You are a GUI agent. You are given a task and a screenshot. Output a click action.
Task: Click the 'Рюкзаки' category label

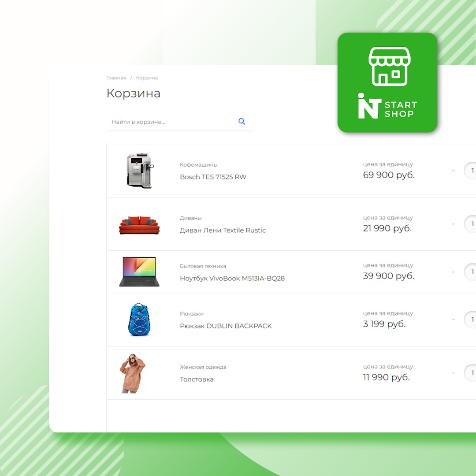192,314
